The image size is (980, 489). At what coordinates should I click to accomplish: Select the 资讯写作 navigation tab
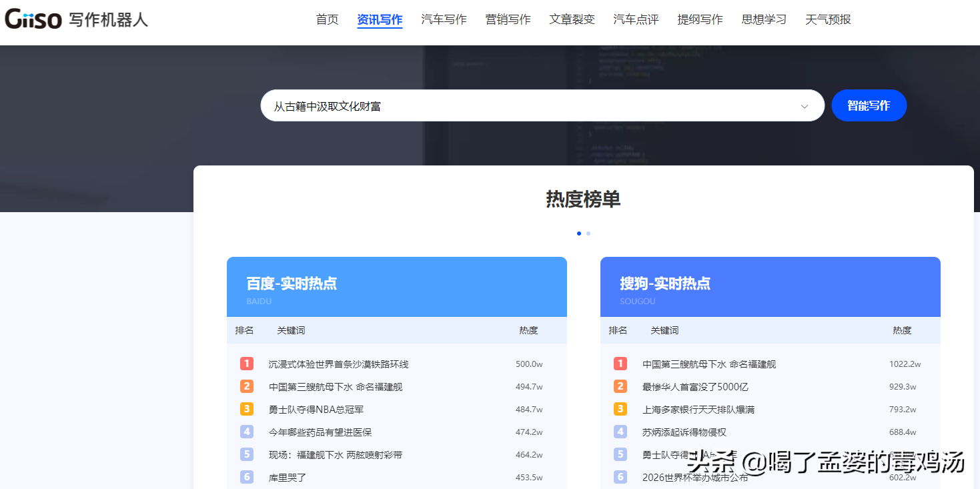pos(380,19)
